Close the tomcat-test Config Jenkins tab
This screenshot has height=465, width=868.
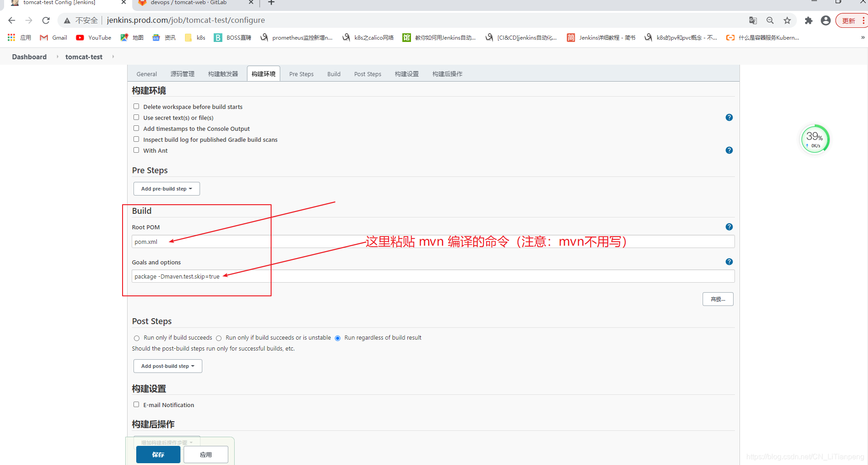click(123, 3)
